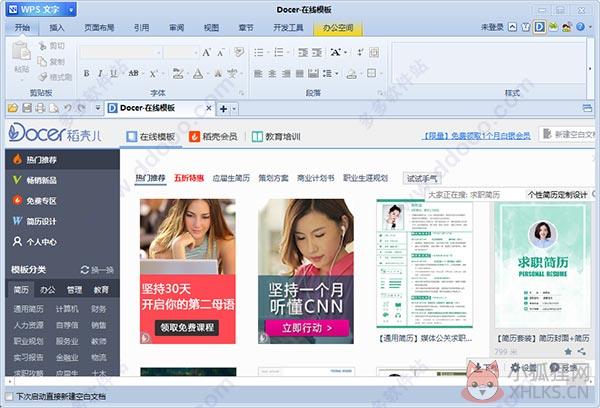Click the Undo arrow icon
Screen dimensions: 600x408
[68, 108]
